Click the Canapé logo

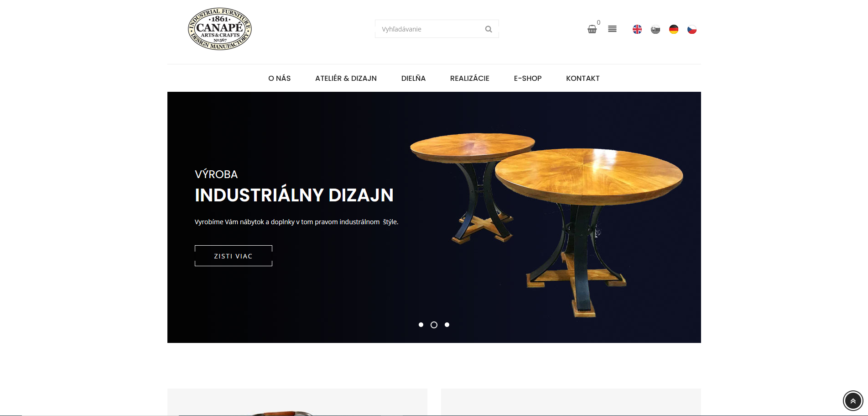pyautogui.click(x=220, y=29)
